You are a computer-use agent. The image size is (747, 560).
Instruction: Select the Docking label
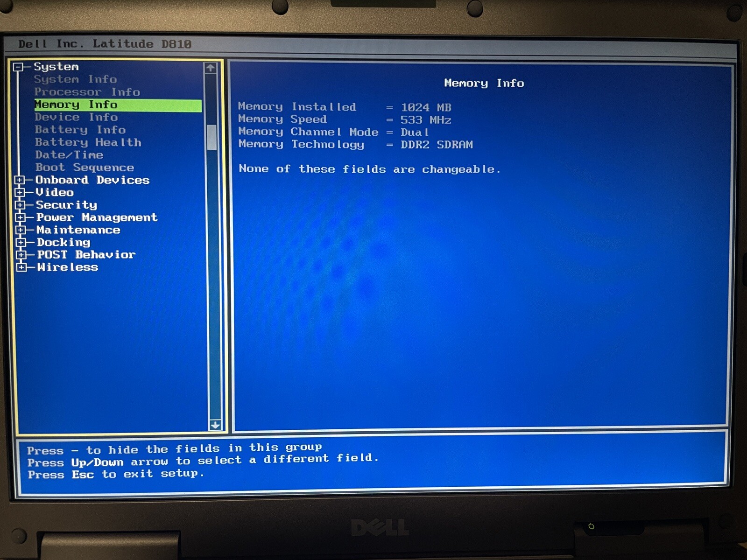click(63, 242)
